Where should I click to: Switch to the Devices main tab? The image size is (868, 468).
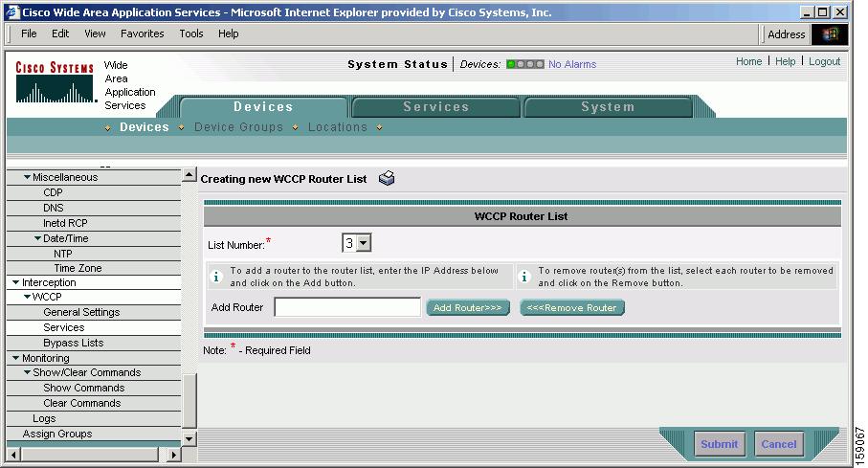(x=263, y=107)
